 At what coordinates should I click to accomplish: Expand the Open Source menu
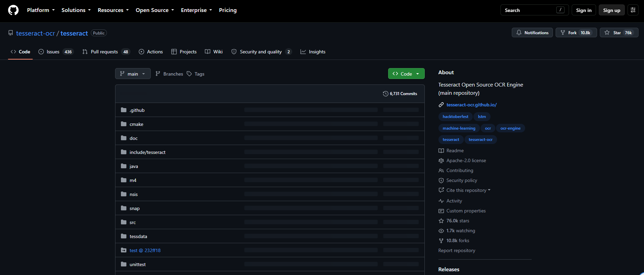155,10
